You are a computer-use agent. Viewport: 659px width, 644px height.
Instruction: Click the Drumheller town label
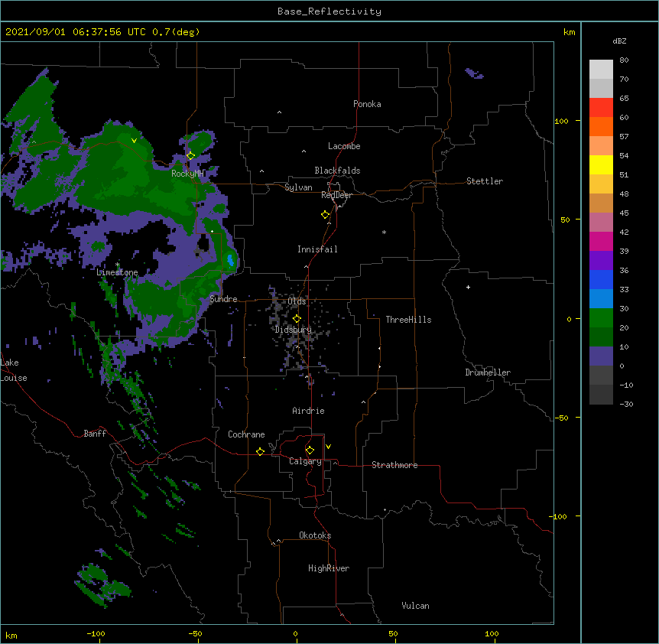point(488,372)
